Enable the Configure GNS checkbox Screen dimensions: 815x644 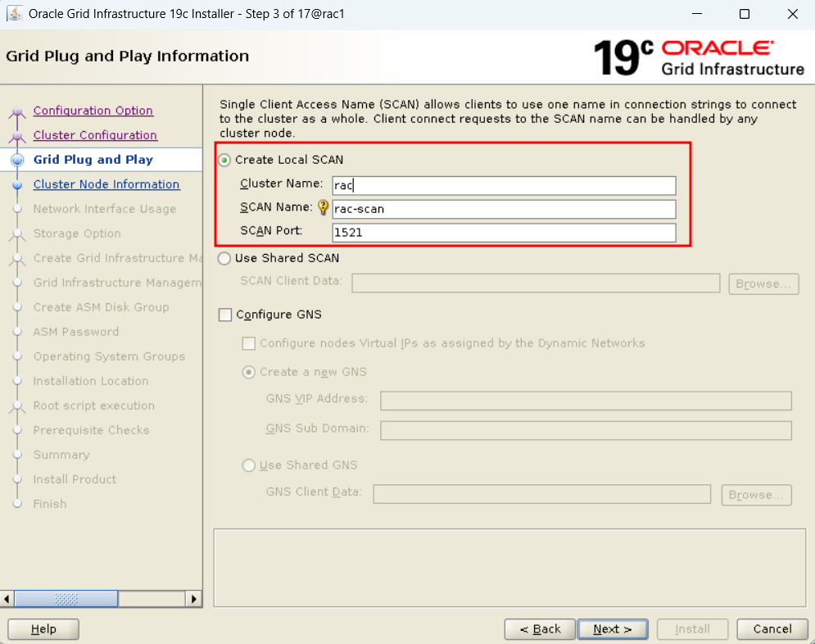click(225, 315)
